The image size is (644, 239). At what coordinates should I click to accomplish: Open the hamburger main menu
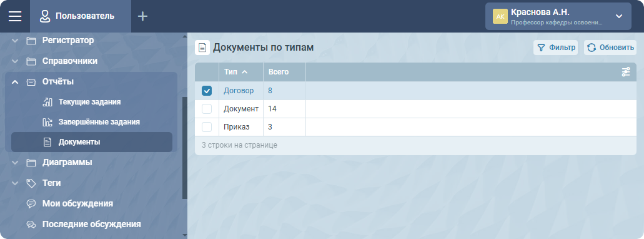pyautogui.click(x=15, y=16)
